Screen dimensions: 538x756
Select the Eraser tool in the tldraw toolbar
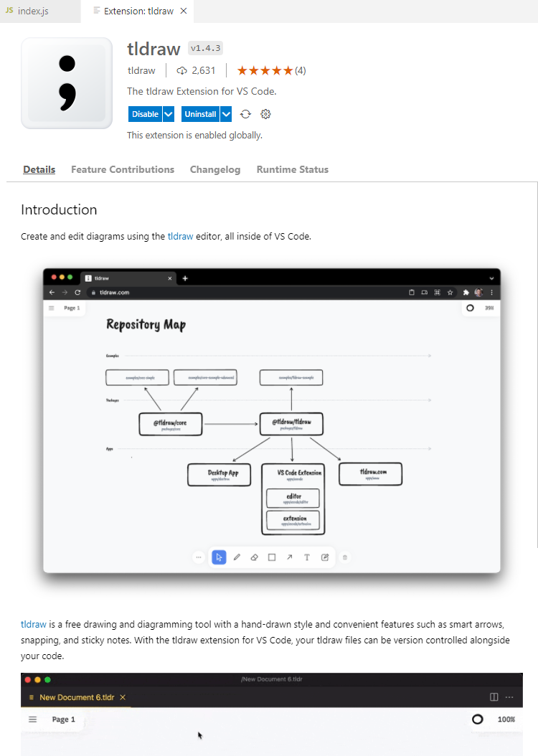tap(254, 557)
